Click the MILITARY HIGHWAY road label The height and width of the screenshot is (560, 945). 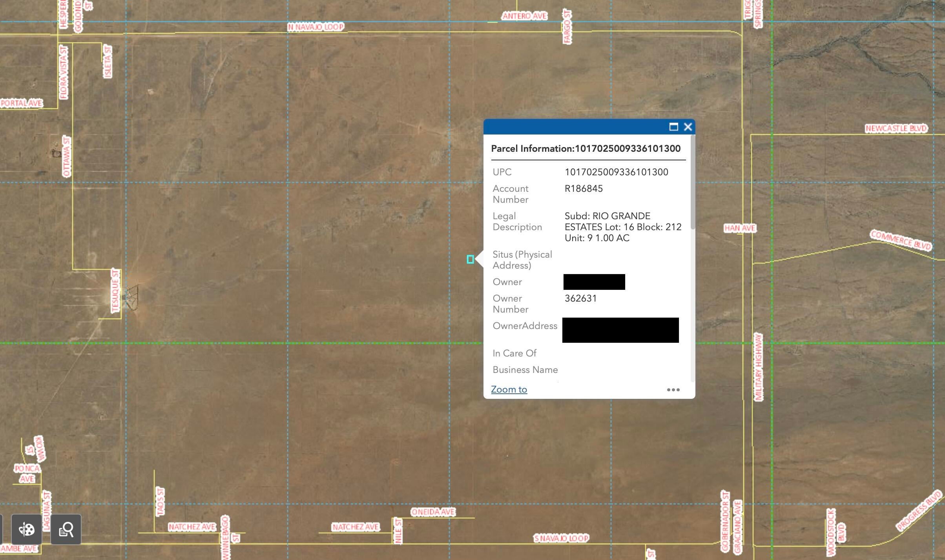[758, 367]
